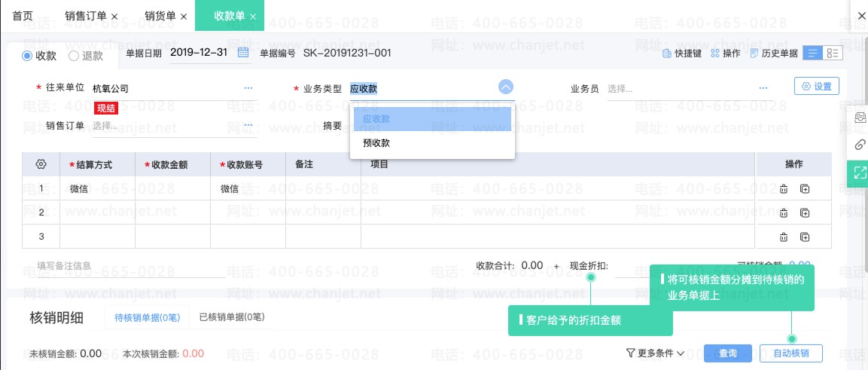The width and height of the screenshot is (868, 370).
Task: Open the date picker calendar icon
Action: 243,53
